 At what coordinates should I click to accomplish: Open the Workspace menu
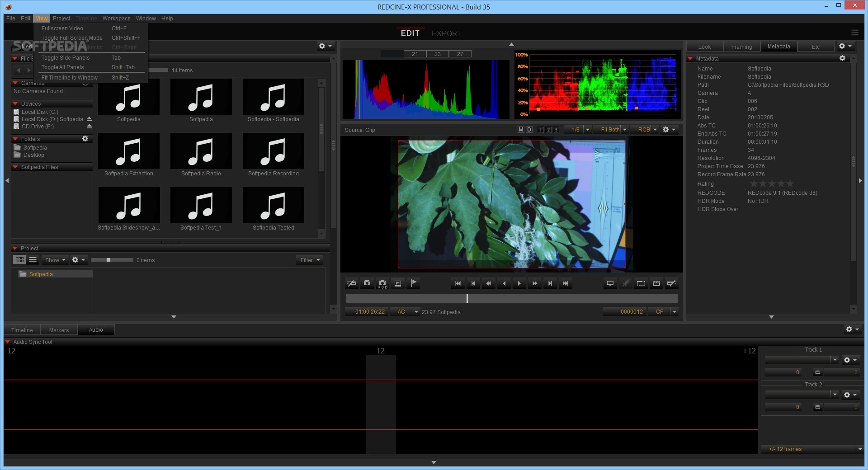tap(116, 19)
